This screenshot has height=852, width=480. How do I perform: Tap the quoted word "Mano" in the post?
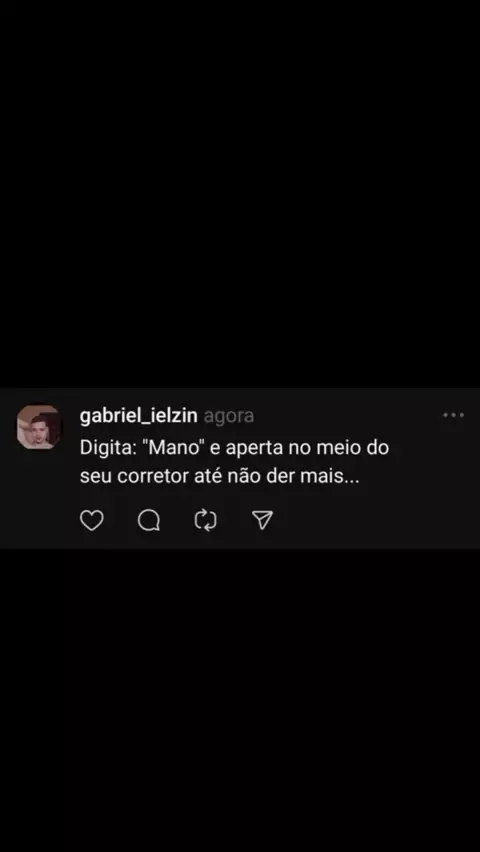point(177,449)
